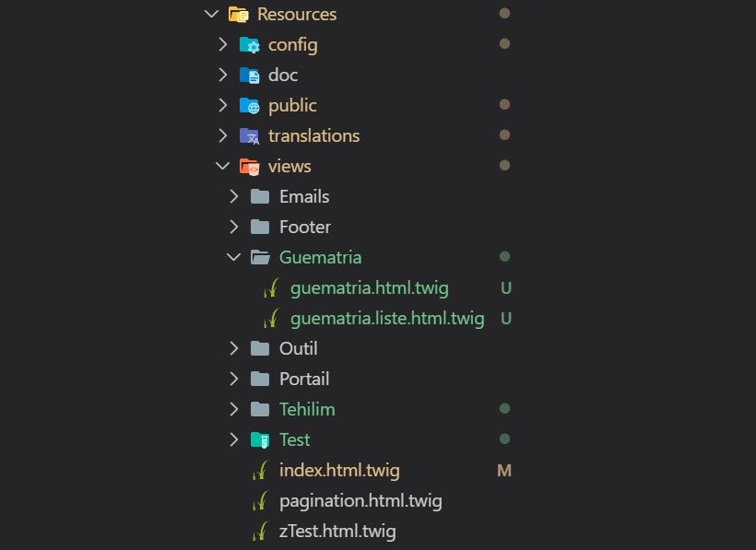Collapse the views folder chevron

[223, 166]
